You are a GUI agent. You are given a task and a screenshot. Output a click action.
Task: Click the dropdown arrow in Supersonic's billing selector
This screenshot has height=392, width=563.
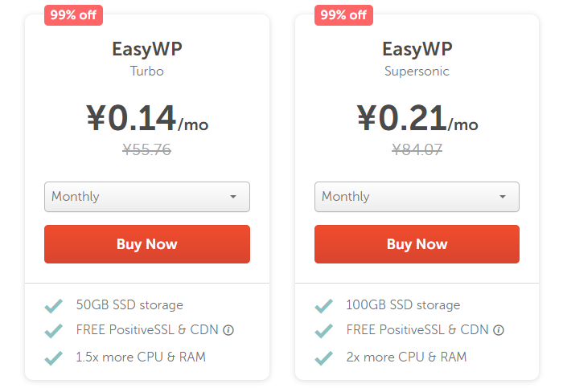503,197
